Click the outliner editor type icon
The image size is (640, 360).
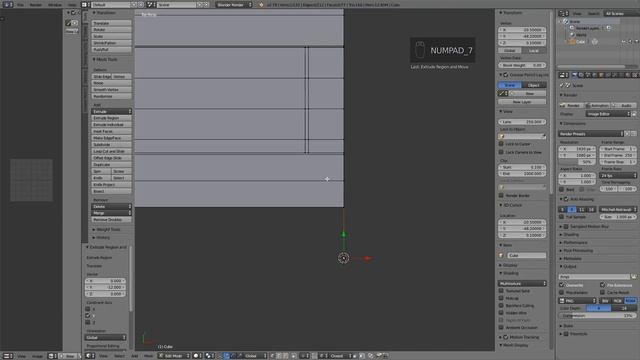[x=563, y=13]
